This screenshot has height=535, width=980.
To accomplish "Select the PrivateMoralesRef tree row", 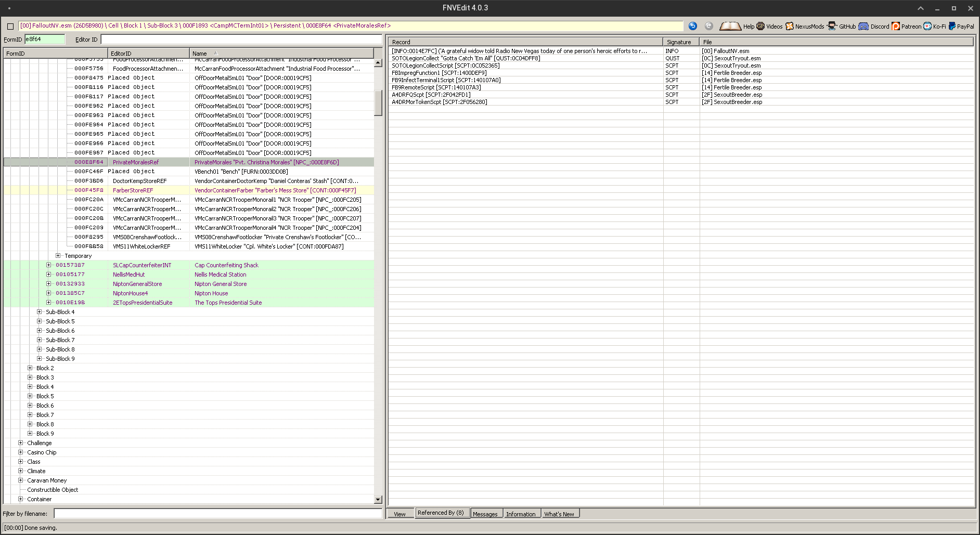I will [x=189, y=162].
